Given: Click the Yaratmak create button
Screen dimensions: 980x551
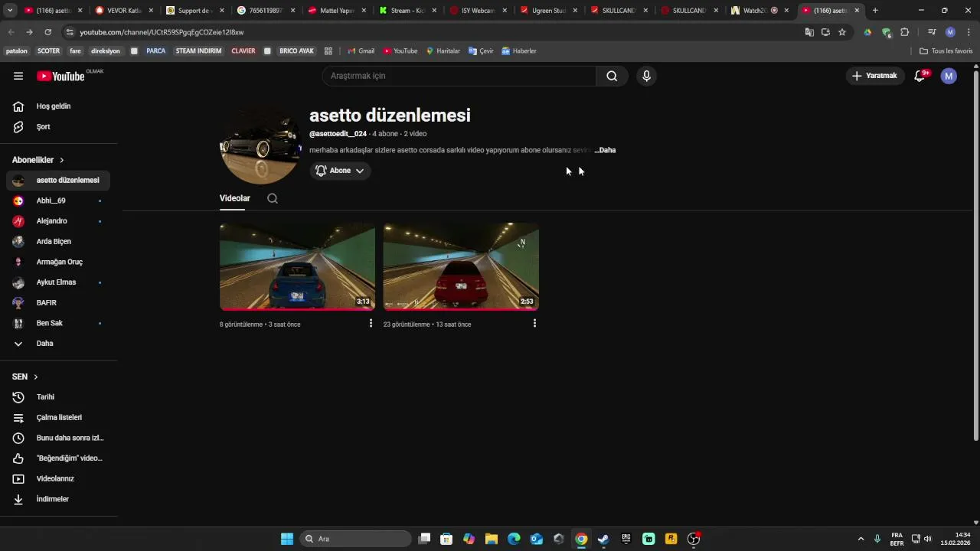Looking at the screenshot, I should [874, 76].
